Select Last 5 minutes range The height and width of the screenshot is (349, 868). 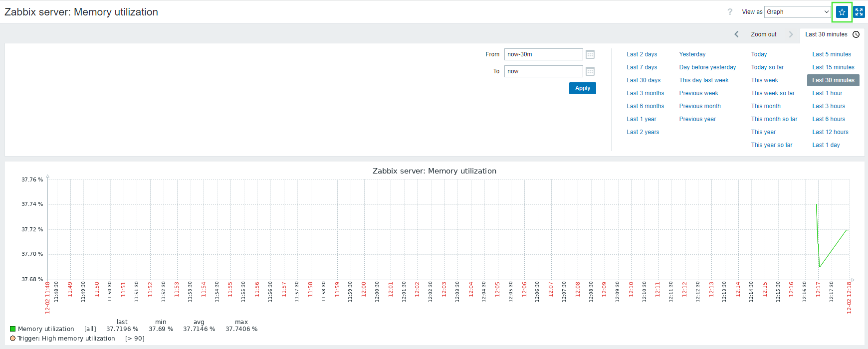pyautogui.click(x=832, y=54)
